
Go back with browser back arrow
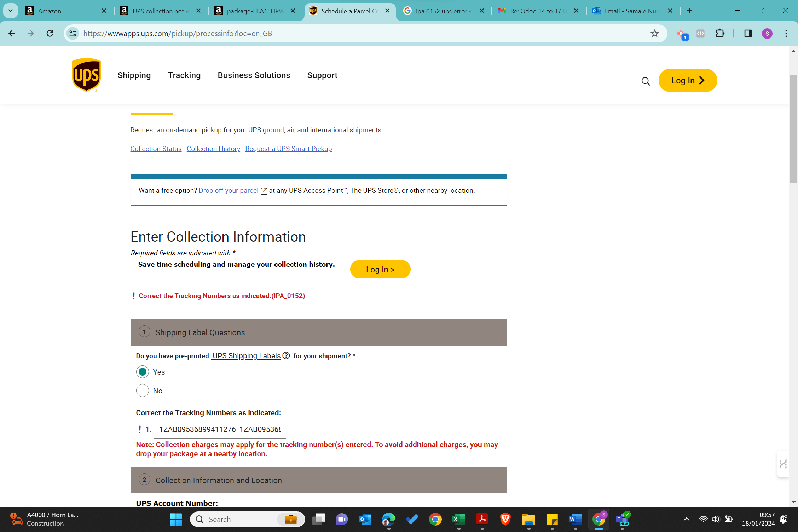[12, 33]
